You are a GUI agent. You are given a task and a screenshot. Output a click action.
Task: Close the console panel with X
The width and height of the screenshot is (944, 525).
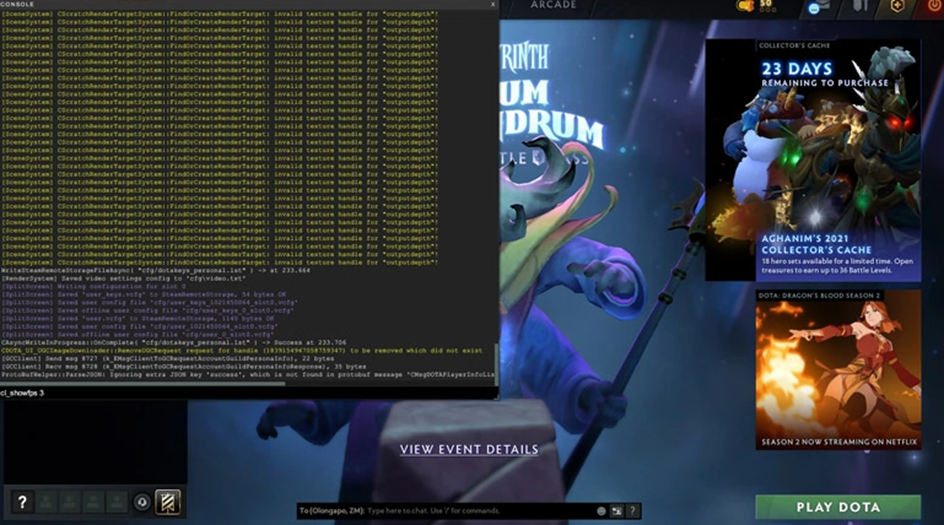click(x=492, y=4)
